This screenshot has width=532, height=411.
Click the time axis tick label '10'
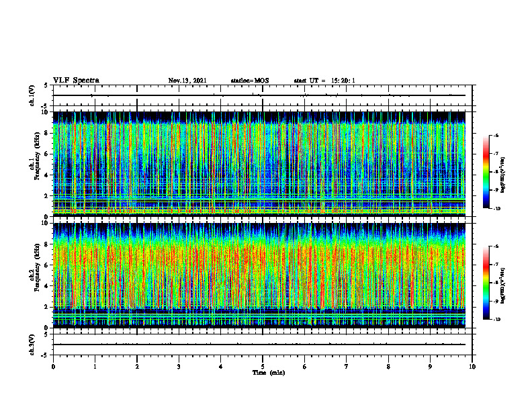pos(472,367)
